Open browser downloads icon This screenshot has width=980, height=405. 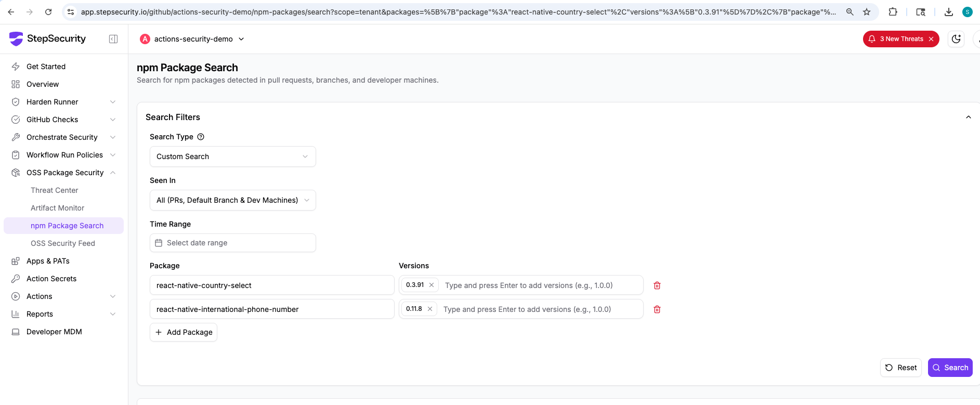pos(949,11)
